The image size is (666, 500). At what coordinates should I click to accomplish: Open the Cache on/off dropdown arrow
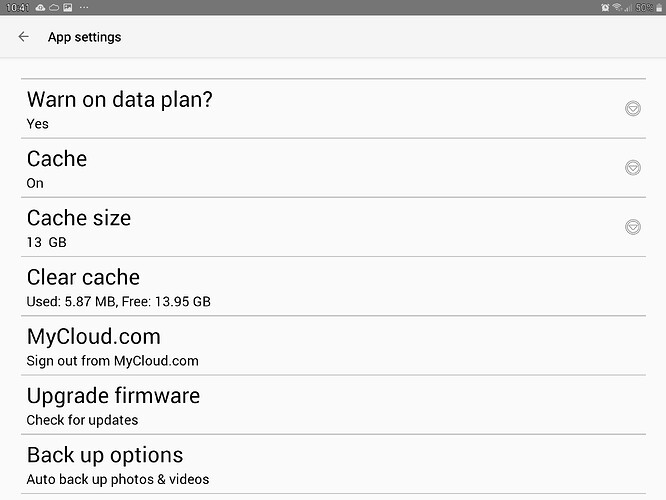pyautogui.click(x=632, y=168)
